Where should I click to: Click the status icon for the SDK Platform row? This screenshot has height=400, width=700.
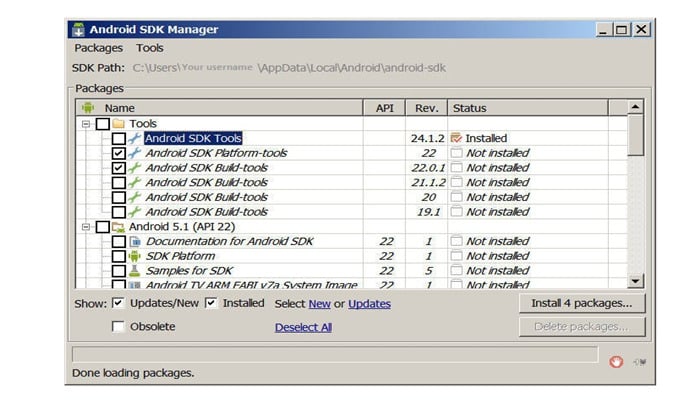click(456, 256)
